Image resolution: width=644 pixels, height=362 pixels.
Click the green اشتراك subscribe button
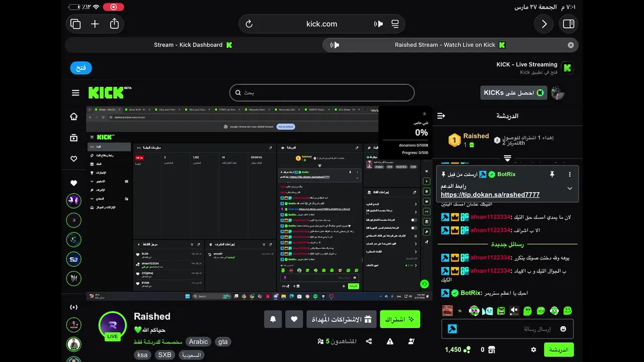(x=400, y=319)
